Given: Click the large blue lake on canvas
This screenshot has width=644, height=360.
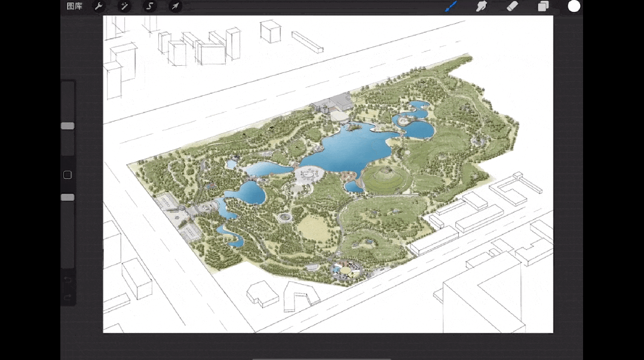Looking at the screenshot, I should 346,150.
